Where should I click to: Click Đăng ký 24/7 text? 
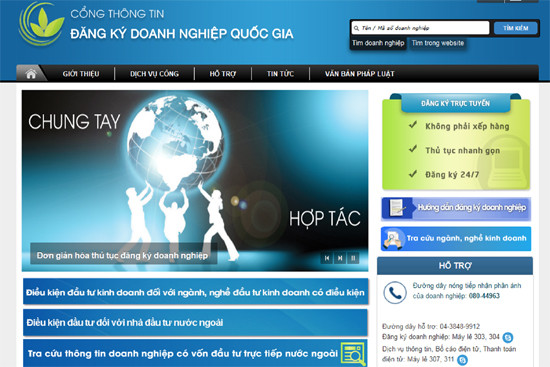point(452,174)
